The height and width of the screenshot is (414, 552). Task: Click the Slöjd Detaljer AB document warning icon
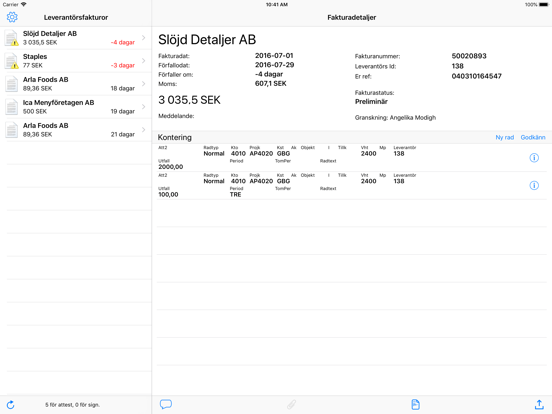[11, 38]
